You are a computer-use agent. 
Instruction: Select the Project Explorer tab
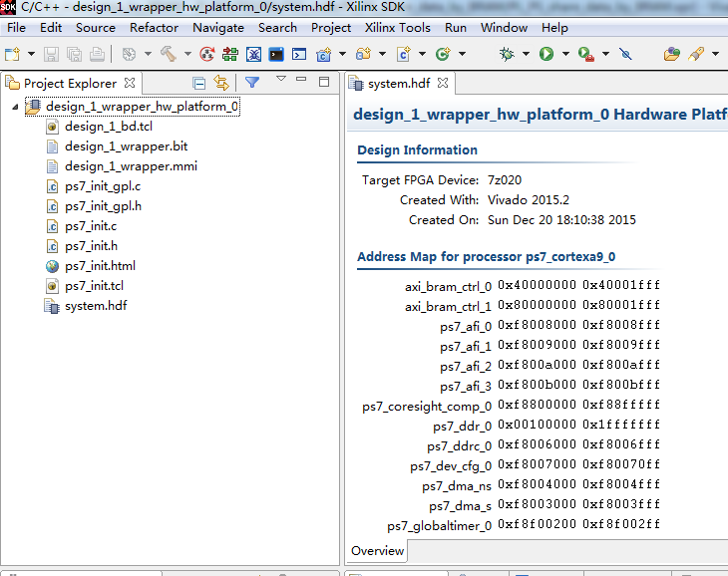70,84
